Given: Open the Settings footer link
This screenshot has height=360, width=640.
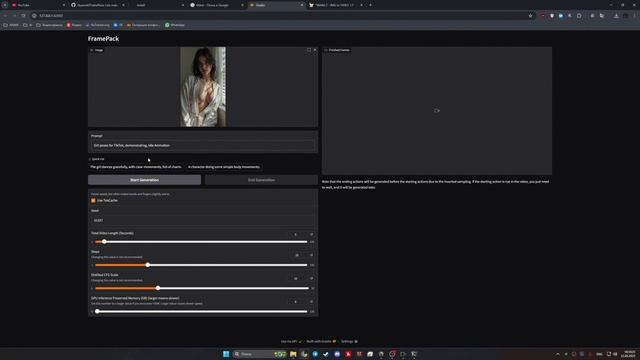Looking at the screenshot, I should click(x=349, y=341).
